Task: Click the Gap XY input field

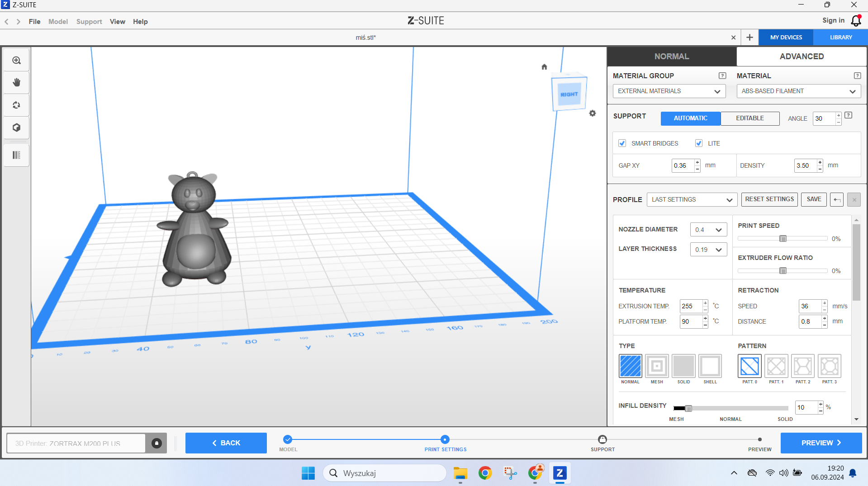Action: coord(683,165)
